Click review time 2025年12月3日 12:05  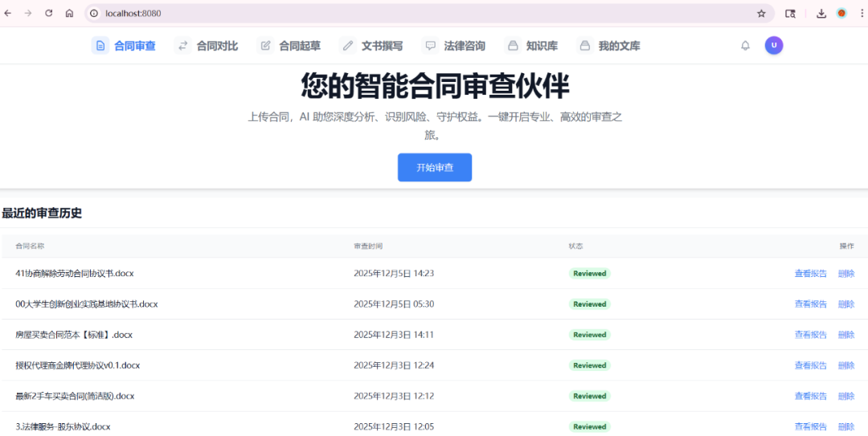point(394,426)
